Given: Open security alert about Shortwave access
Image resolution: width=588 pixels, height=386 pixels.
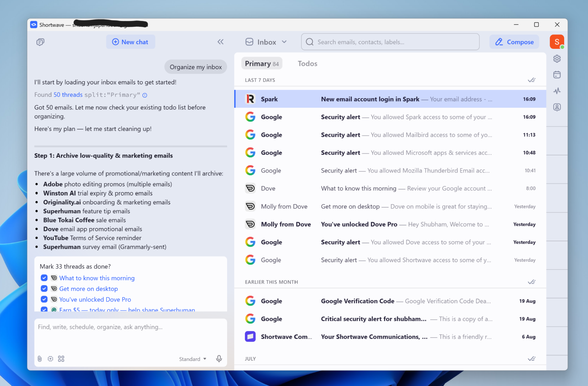Looking at the screenshot, I should click(x=390, y=260).
